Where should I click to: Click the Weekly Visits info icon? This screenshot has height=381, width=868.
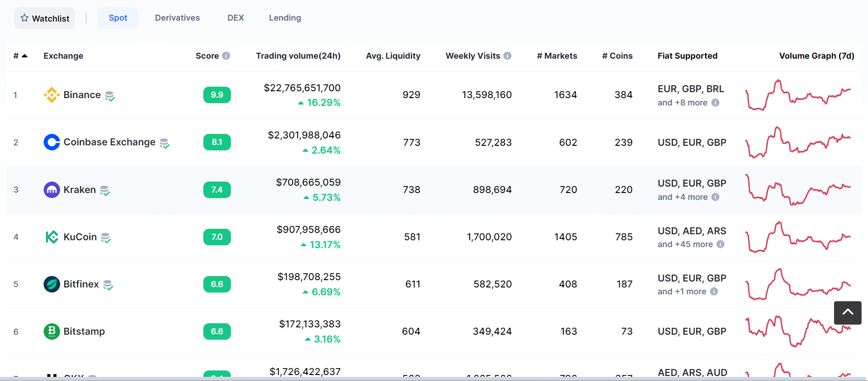coord(507,56)
